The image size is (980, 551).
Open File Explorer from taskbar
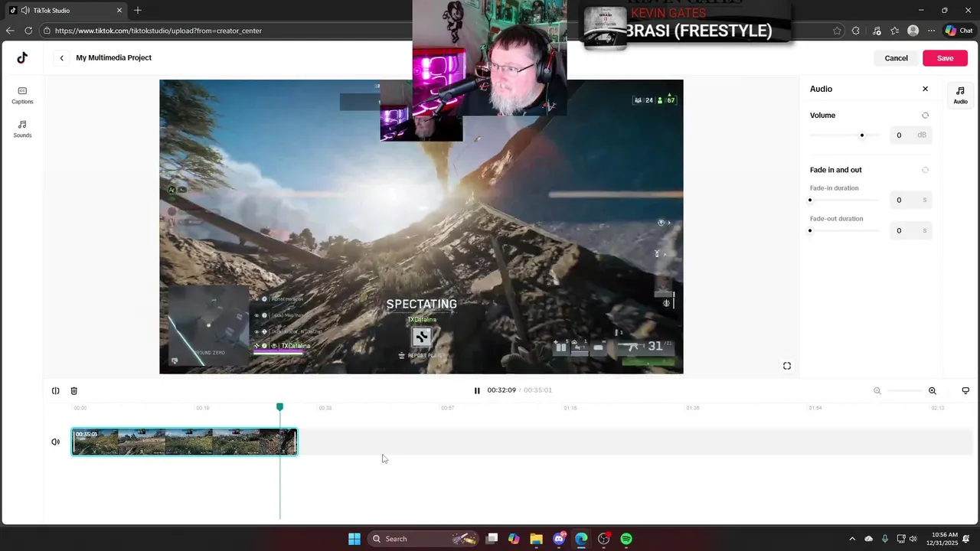click(536, 539)
